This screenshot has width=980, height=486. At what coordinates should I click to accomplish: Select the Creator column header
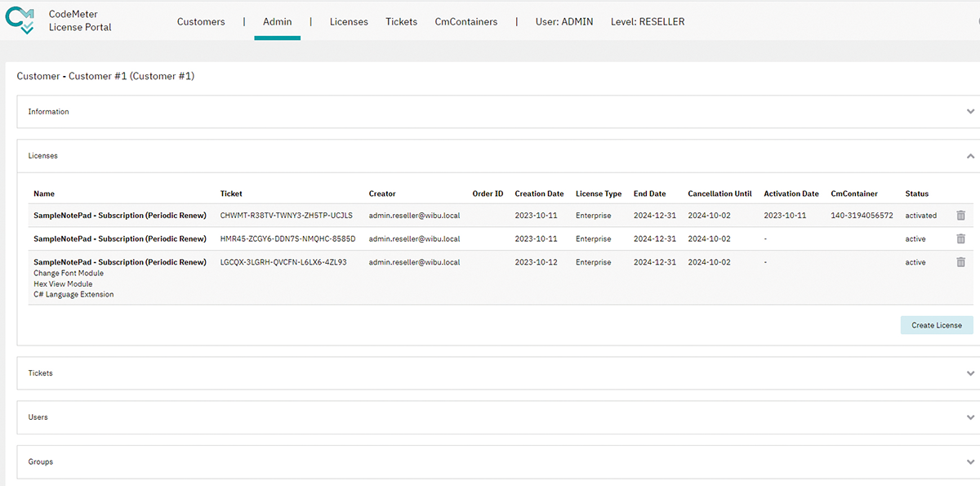[x=382, y=194]
